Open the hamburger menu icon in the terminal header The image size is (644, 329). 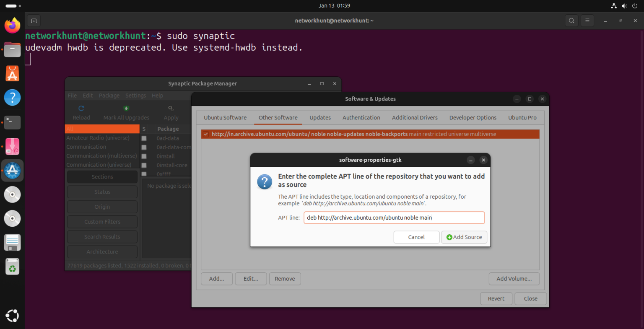[x=587, y=20]
